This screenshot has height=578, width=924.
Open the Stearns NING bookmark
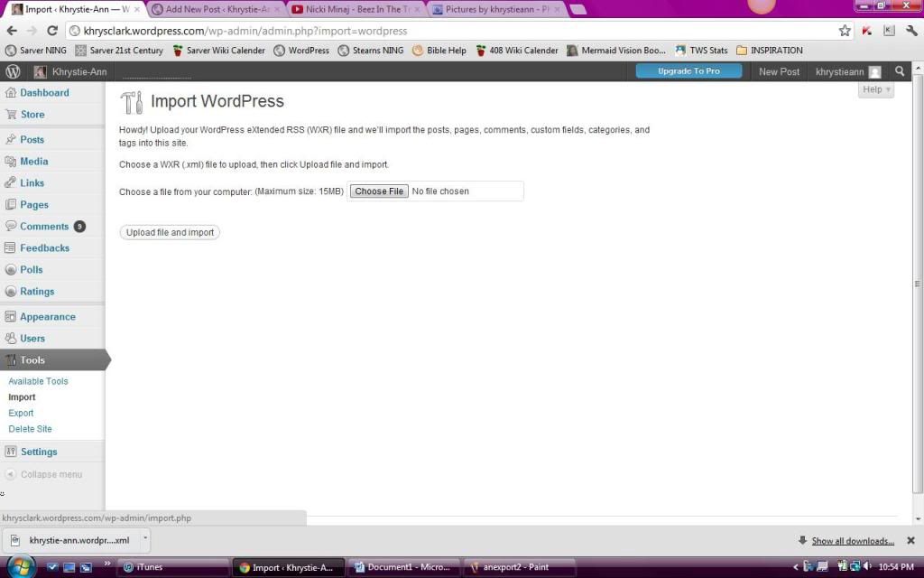pos(371,51)
